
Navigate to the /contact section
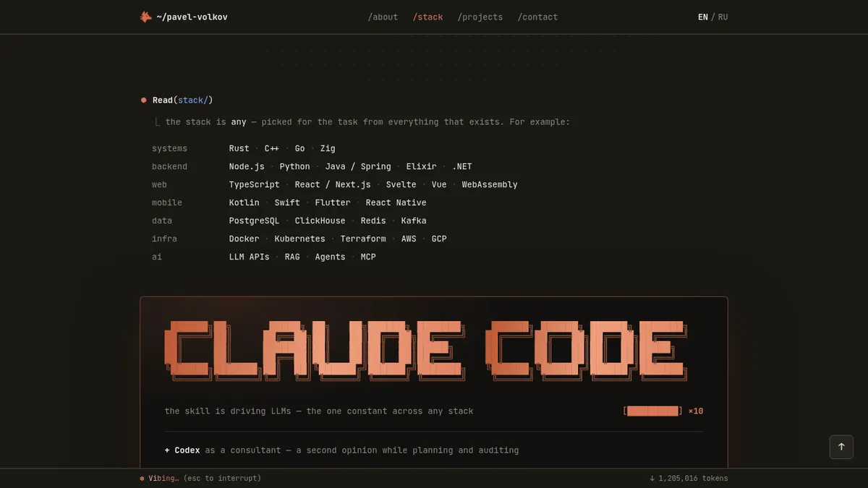(x=537, y=17)
